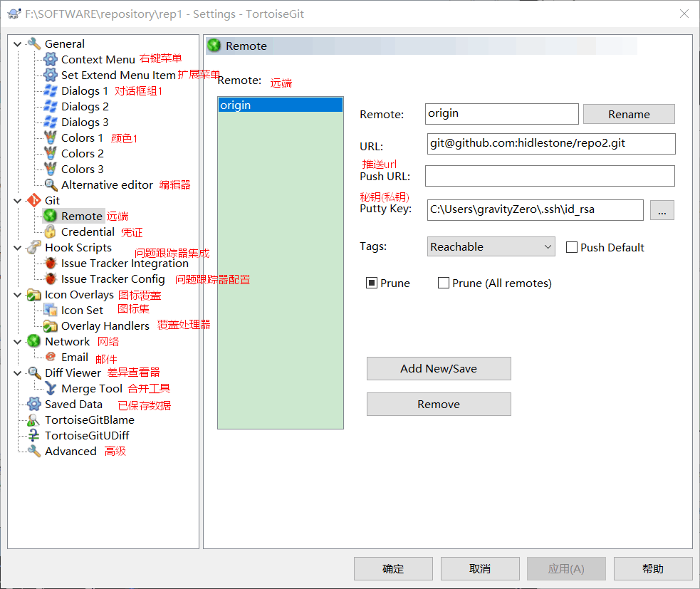Click the Saved Data gear icon
The height and width of the screenshot is (589, 700).
tap(34, 404)
